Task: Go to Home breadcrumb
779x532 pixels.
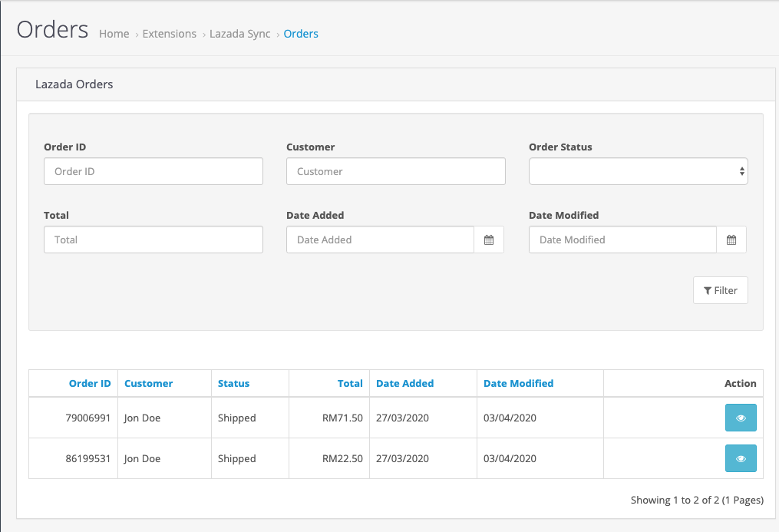Action: tap(114, 34)
